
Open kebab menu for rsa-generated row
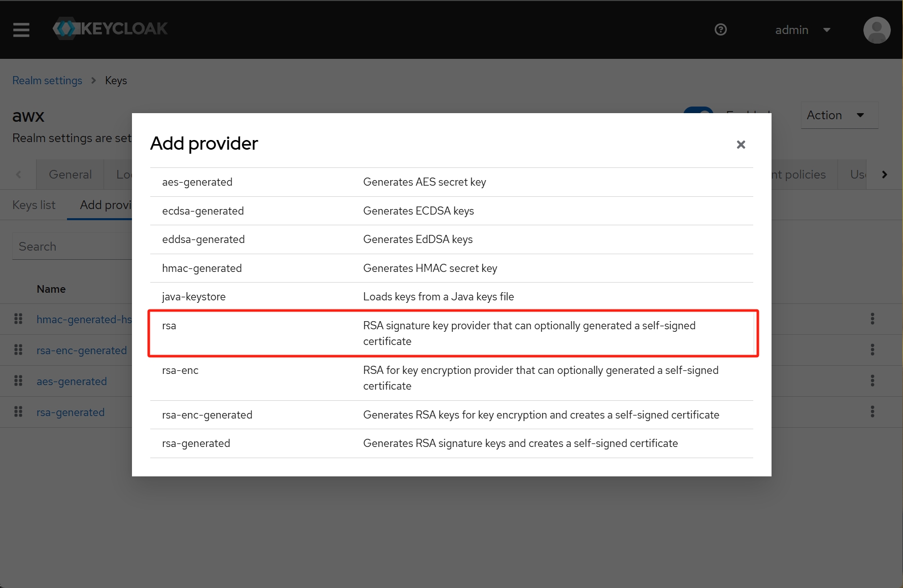click(872, 411)
